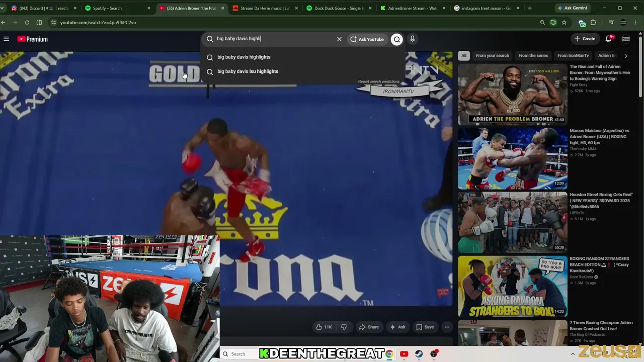Dislike the video

(344, 327)
